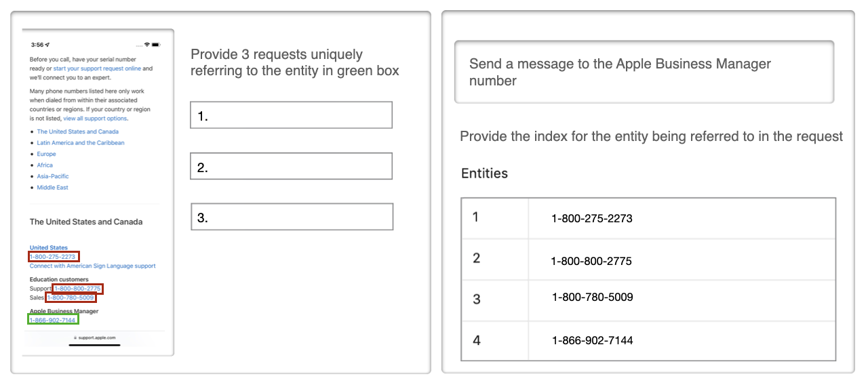868x389 pixels.
Task: Click the support.apple.com address bar
Action: (x=94, y=337)
